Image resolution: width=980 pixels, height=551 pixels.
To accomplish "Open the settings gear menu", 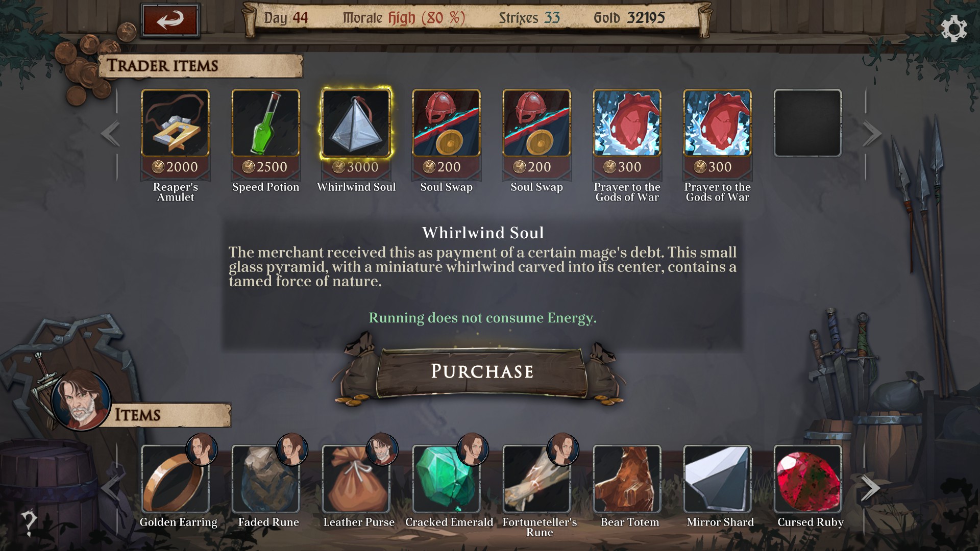I will pyautogui.click(x=953, y=29).
